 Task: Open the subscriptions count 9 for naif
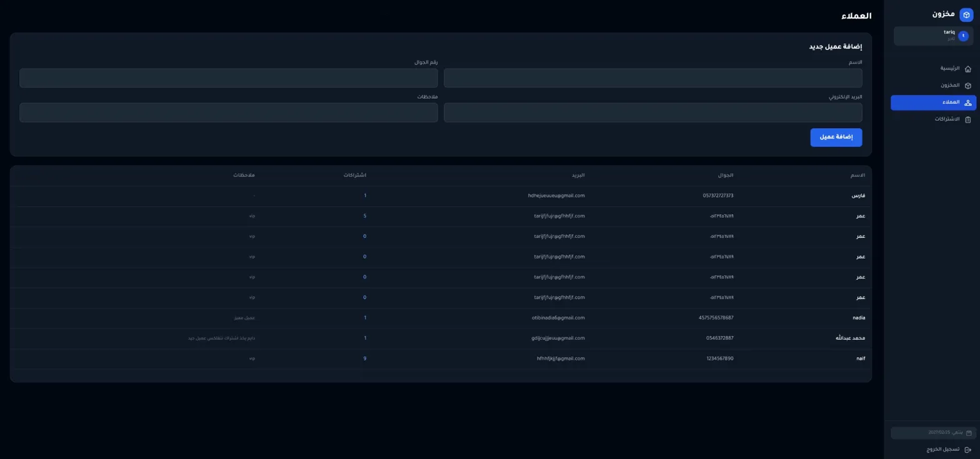point(364,358)
